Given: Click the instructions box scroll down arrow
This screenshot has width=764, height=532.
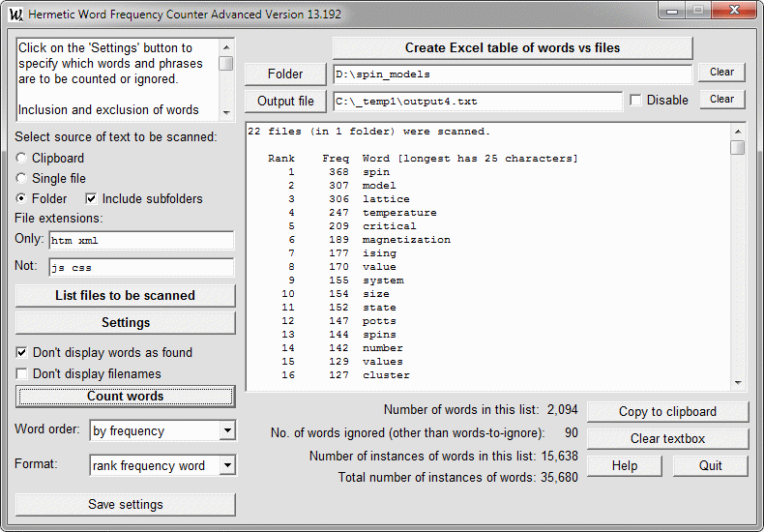Looking at the screenshot, I should coord(226,112).
